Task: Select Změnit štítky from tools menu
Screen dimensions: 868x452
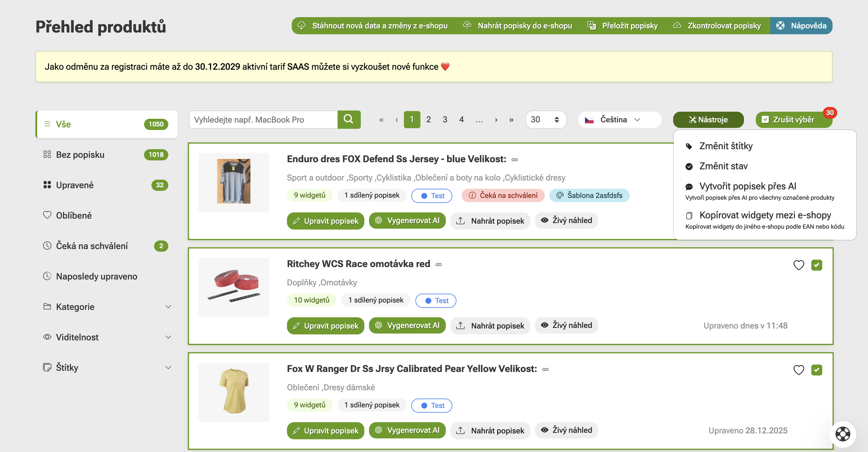Action: click(x=725, y=146)
